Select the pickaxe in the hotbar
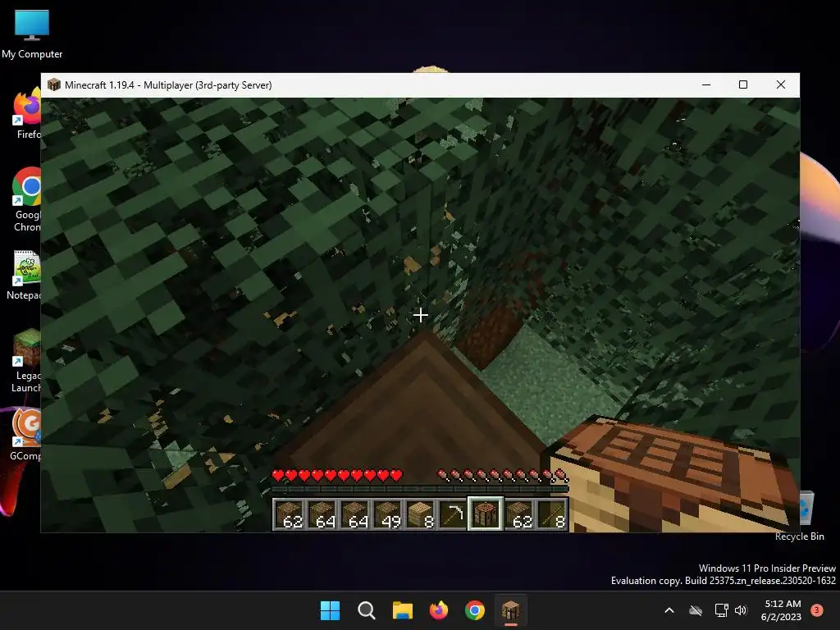The width and height of the screenshot is (840, 630). [x=453, y=514]
